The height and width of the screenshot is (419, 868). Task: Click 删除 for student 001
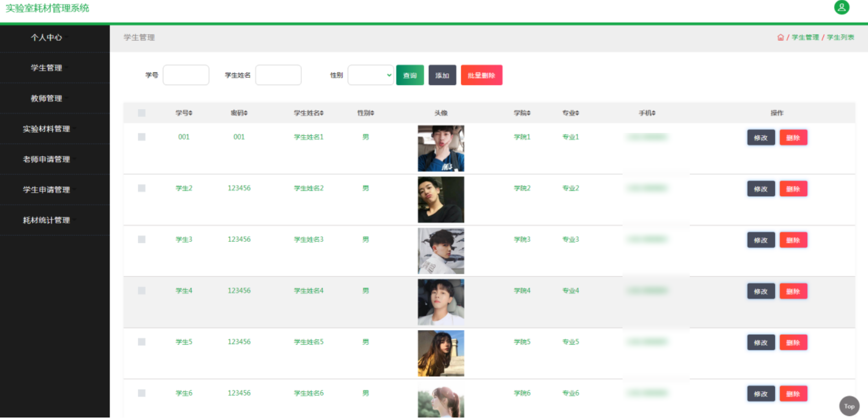pyautogui.click(x=793, y=138)
